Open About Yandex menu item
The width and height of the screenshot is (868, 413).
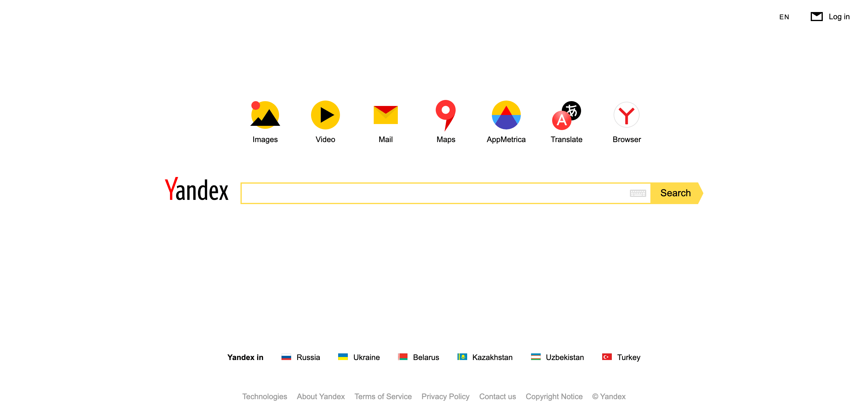320,396
